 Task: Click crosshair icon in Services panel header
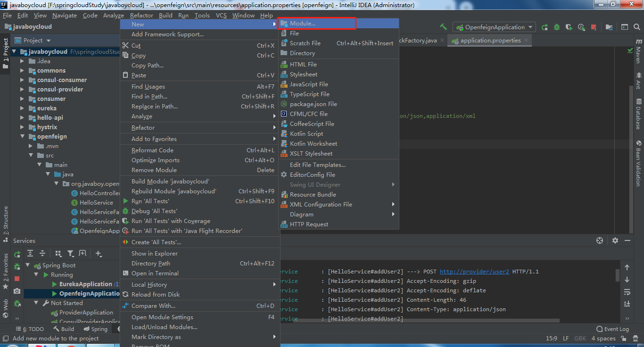(x=600, y=240)
